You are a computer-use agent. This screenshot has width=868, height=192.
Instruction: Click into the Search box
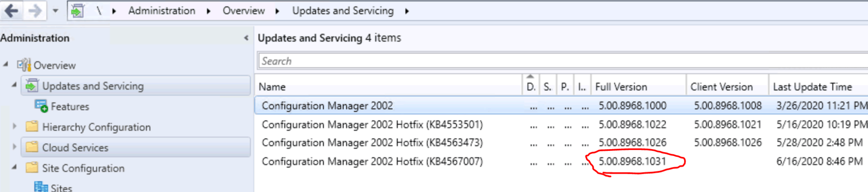[563, 61]
